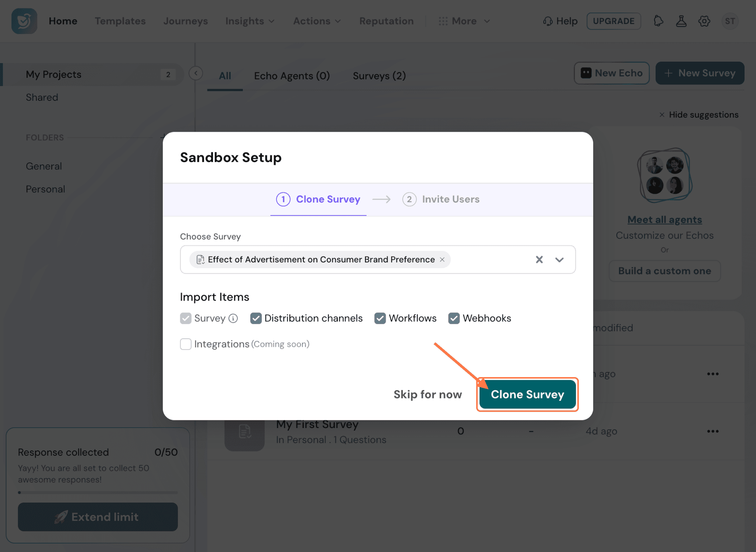Switch to the Surveys (2) tab
Viewport: 756px width, 552px height.
tap(379, 76)
